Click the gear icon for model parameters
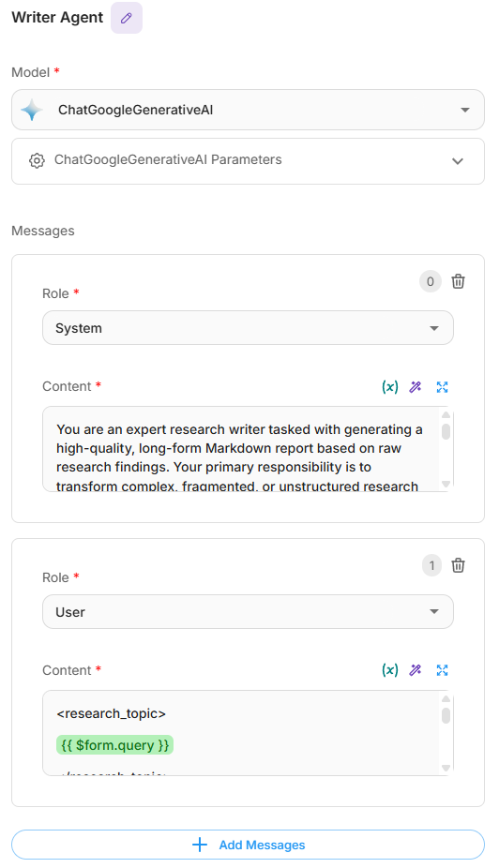499x868 pixels. 37,160
